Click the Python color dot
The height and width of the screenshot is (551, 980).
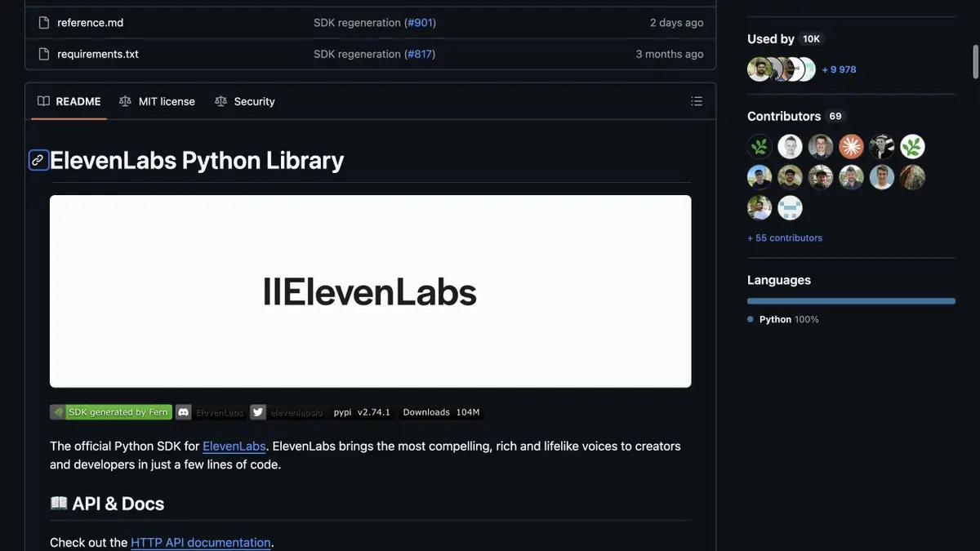(751, 319)
